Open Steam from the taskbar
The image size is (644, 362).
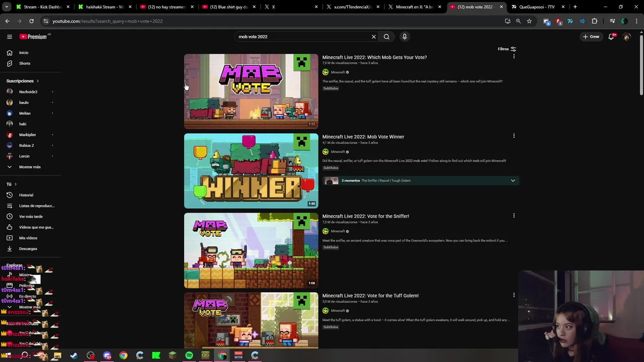[74, 355]
